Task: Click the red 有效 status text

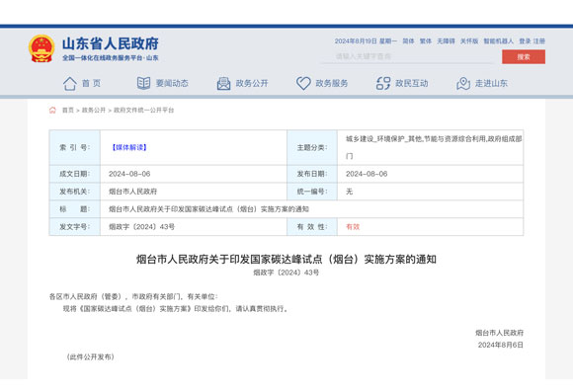Action: [x=353, y=226]
